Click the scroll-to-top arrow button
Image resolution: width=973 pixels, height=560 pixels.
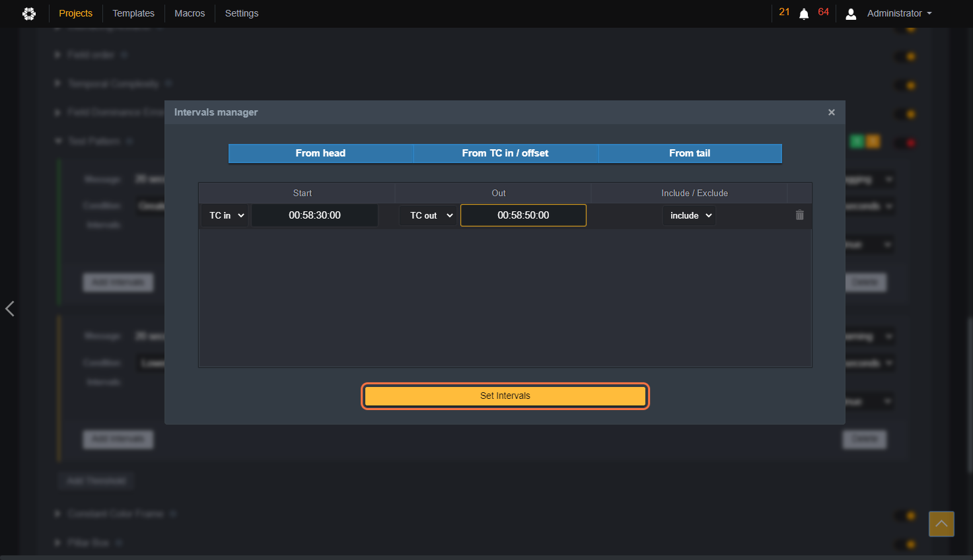(941, 524)
